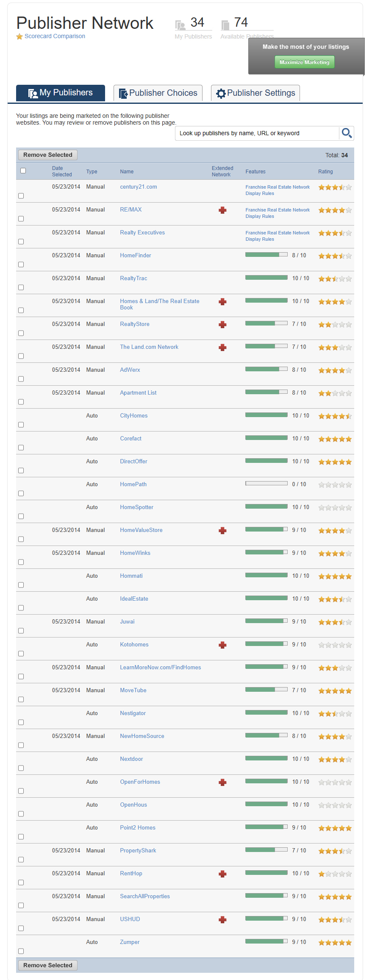Click the publisher lookup search field
The width and height of the screenshot is (372, 980).
click(257, 133)
